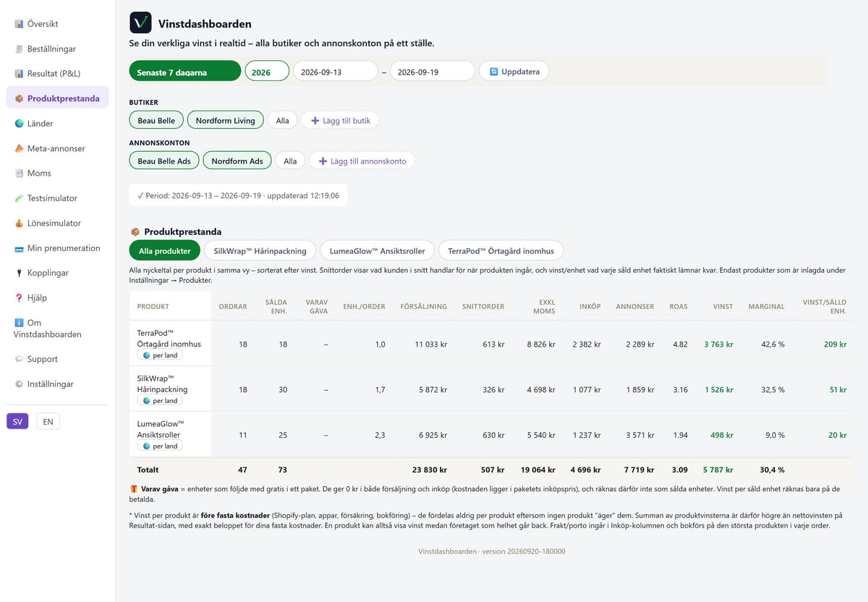
Task: Click the Support speech bubble icon
Action: point(19,360)
